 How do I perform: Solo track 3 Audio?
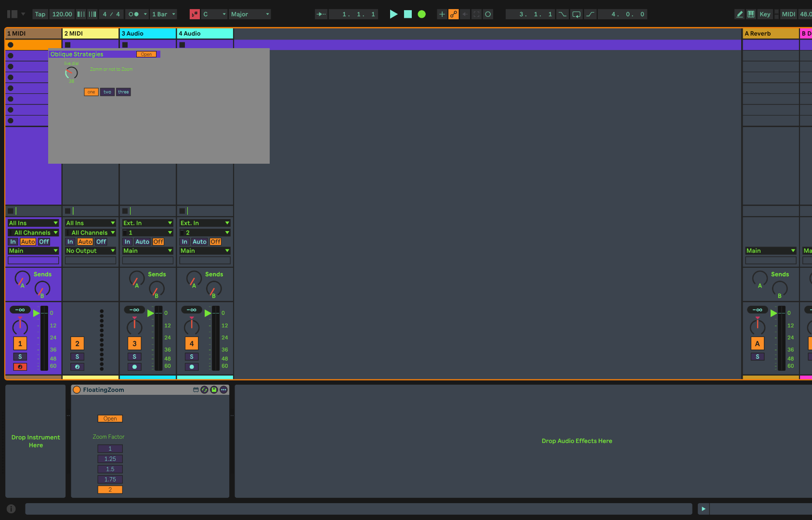[134, 357]
